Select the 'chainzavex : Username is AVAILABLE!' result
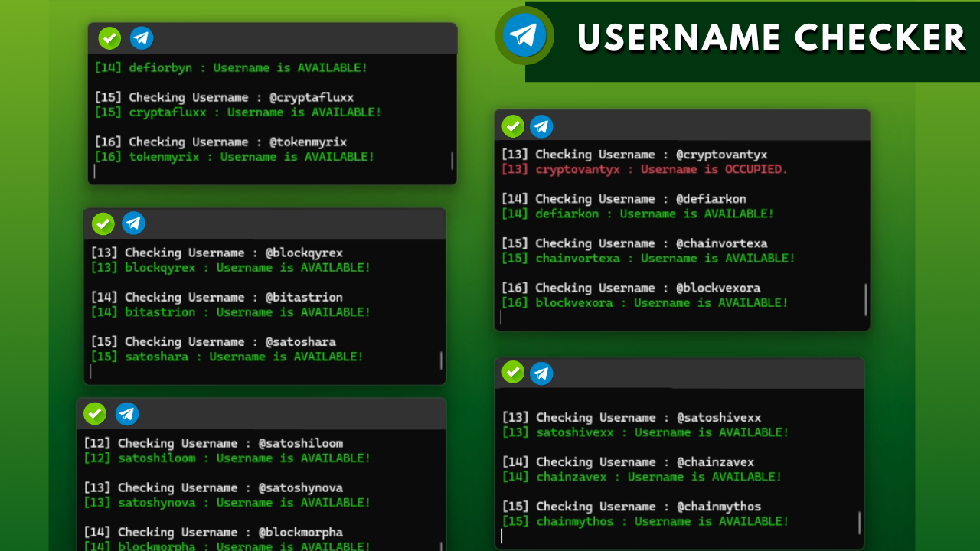The width and height of the screenshot is (980, 551). click(x=642, y=477)
